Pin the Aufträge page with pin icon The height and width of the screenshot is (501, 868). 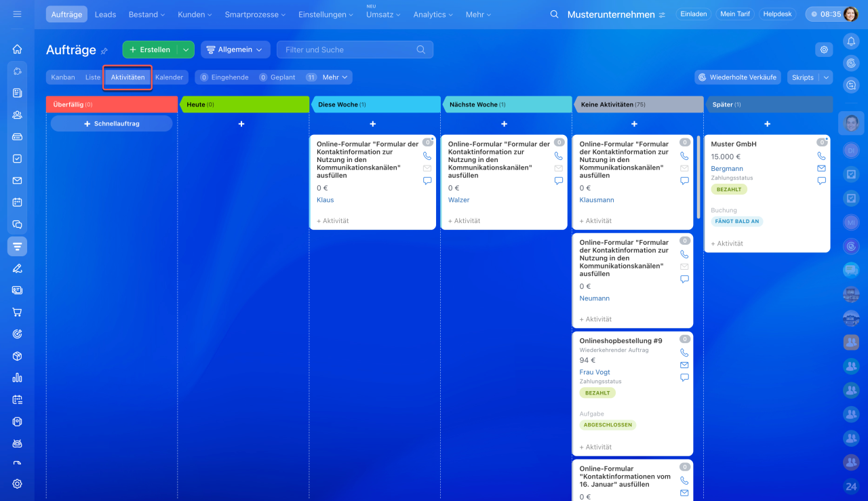pyautogui.click(x=104, y=51)
